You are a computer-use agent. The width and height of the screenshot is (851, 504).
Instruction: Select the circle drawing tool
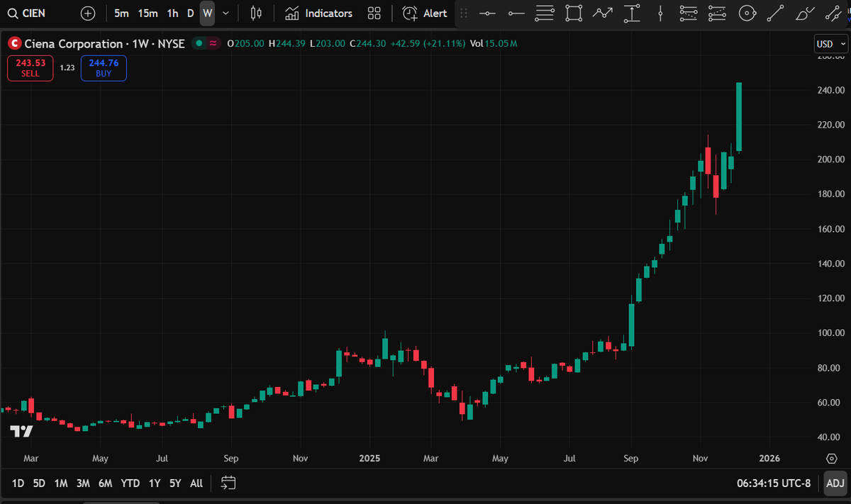click(746, 13)
